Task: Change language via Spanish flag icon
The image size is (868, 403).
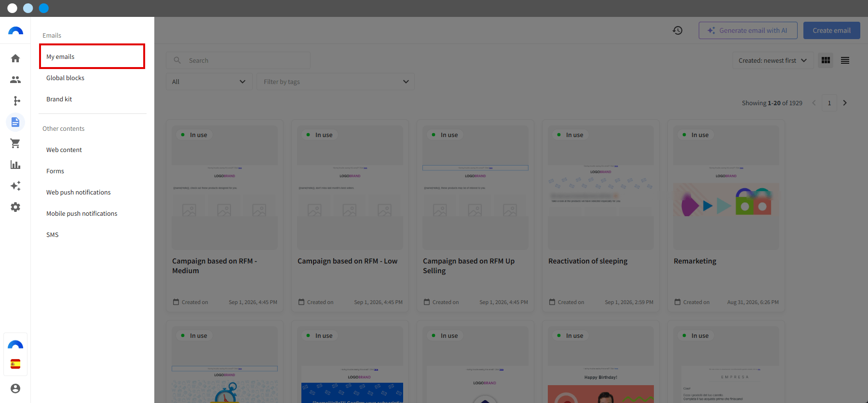Action: tap(15, 364)
